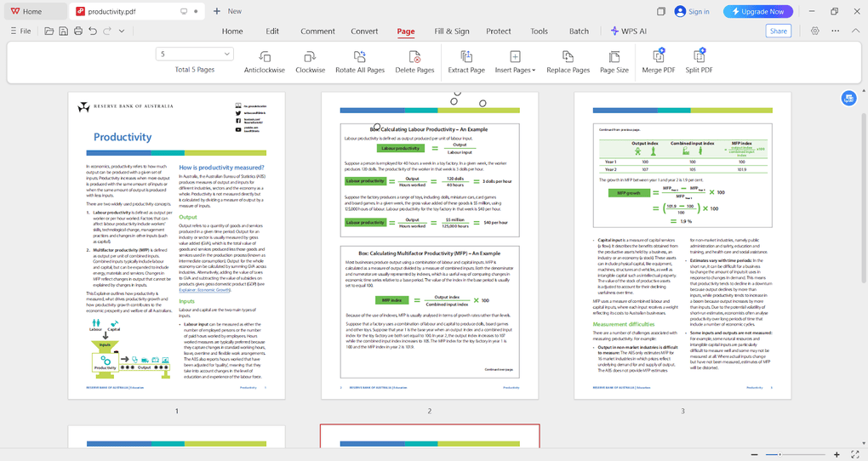
Task: Choose the Split PDF tool
Action: coord(699,61)
